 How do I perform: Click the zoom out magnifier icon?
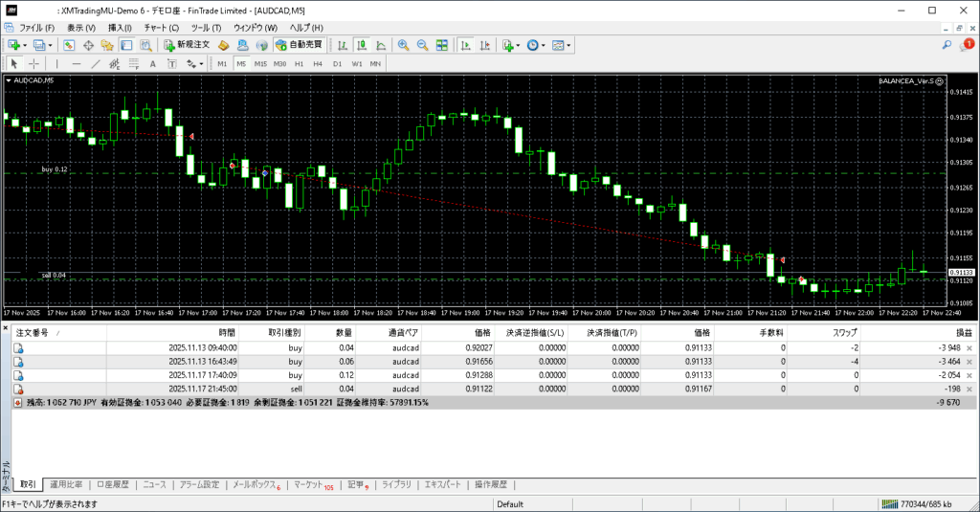[x=422, y=45]
